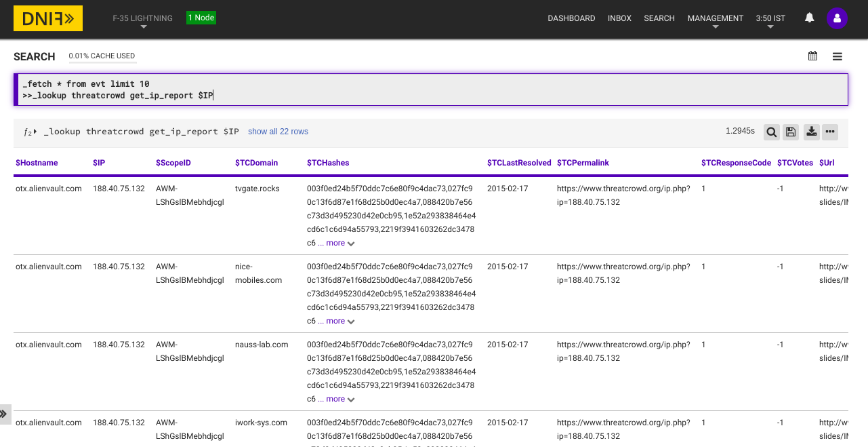The width and height of the screenshot is (868, 447).
Task: Click the 1 Node status badge
Action: click(201, 18)
